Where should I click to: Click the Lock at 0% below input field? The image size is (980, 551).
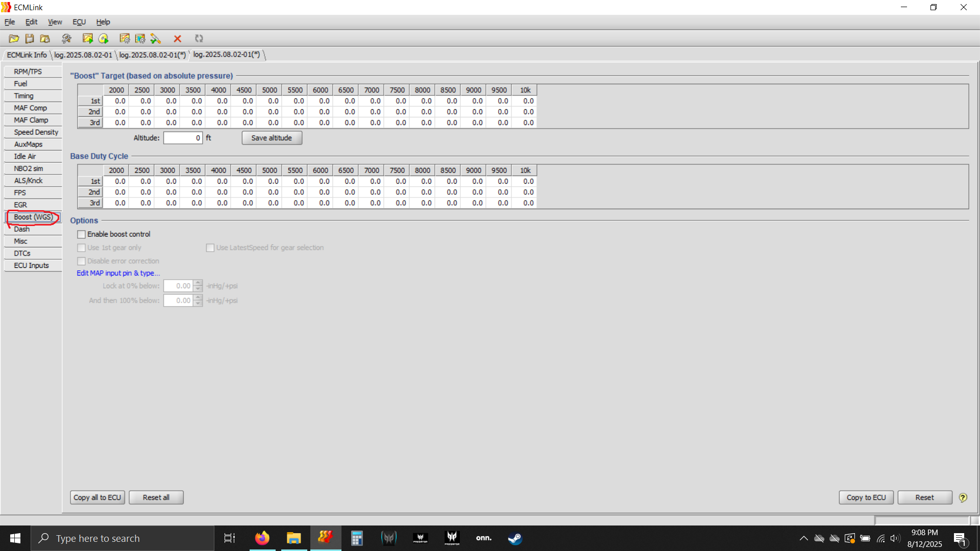tap(178, 286)
